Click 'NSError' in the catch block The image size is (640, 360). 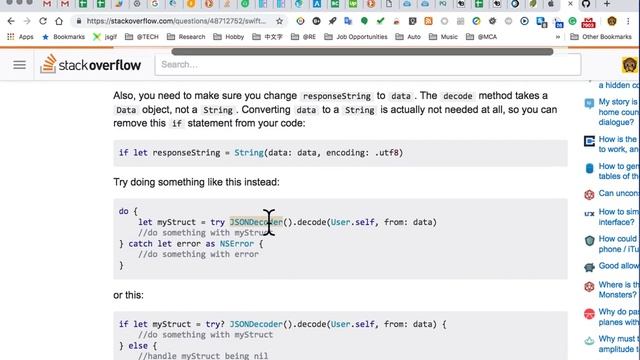pyautogui.click(x=237, y=244)
